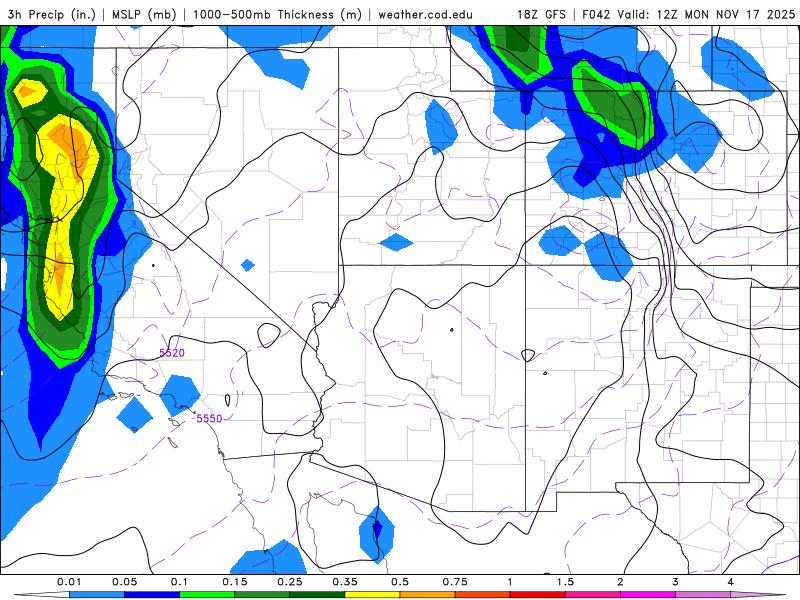Image resolution: width=800 pixels, height=600 pixels.
Task: Click the red 1–1.5 legend swatch
Action: (538, 595)
